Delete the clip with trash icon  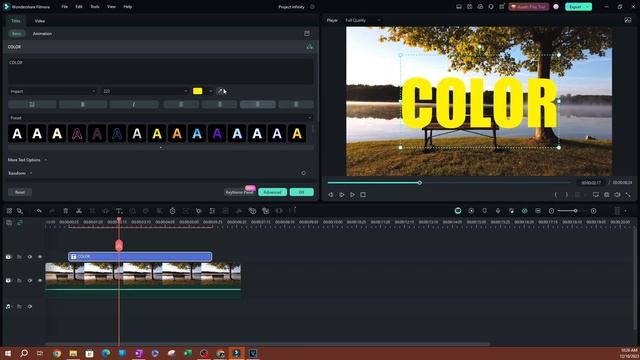65,211
